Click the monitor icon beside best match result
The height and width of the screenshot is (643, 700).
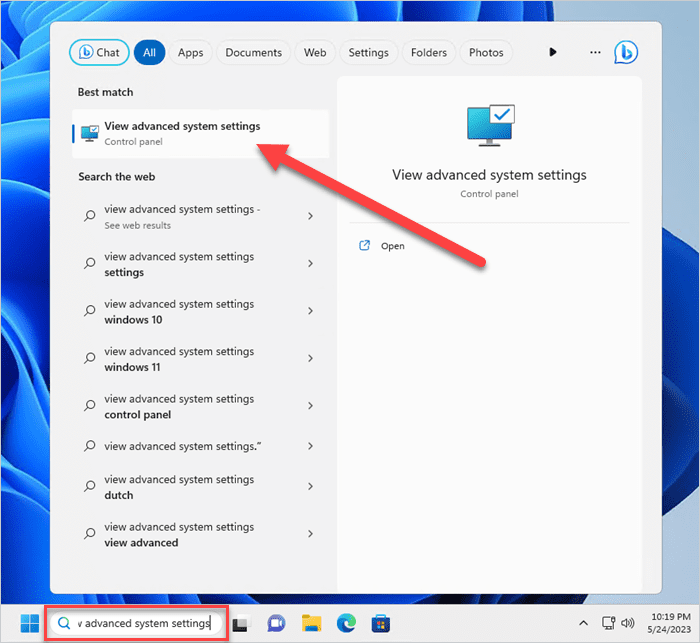point(90,134)
